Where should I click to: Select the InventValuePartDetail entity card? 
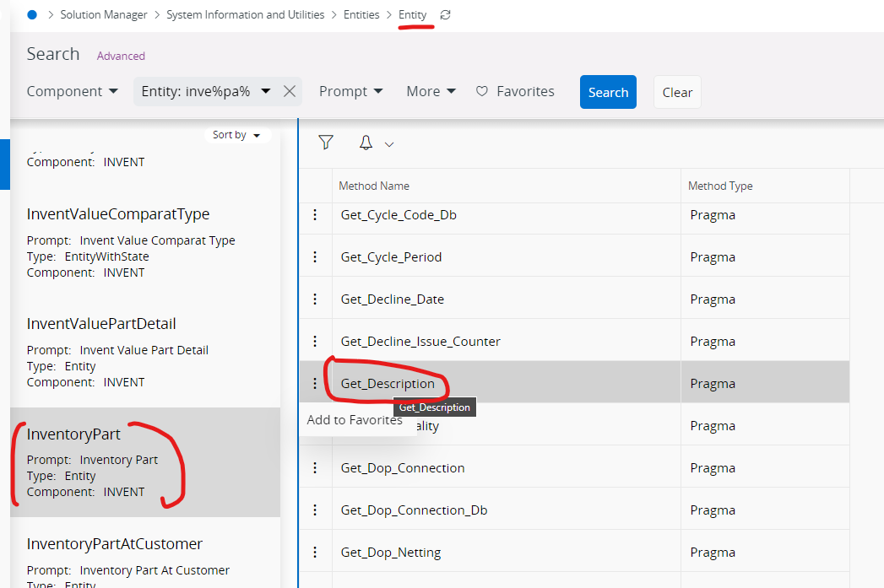[145, 352]
